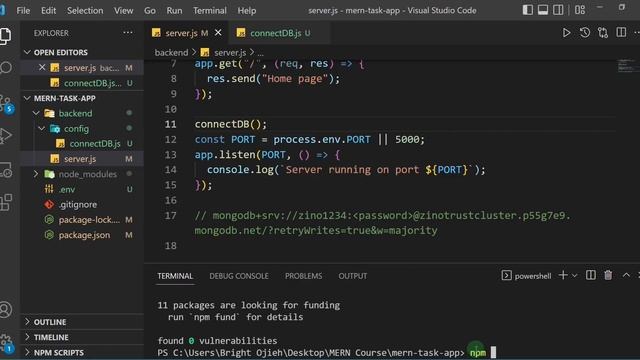
Task: Open Source Control view with badge
Action: tap(6, 104)
